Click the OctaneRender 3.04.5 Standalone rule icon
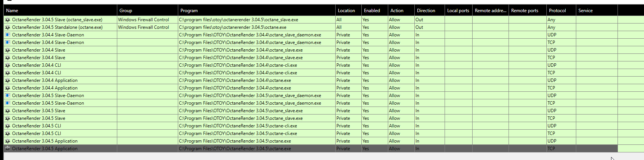 tap(8, 27)
